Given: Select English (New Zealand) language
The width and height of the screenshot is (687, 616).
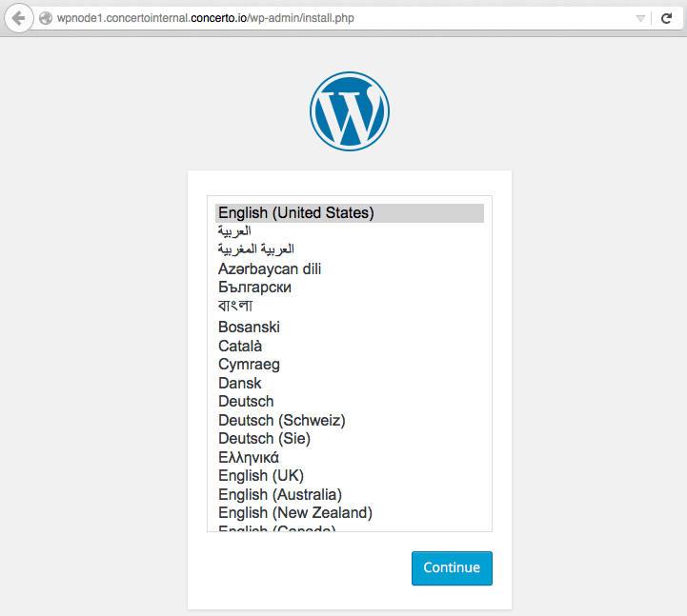Looking at the screenshot, I should (350, 513).
